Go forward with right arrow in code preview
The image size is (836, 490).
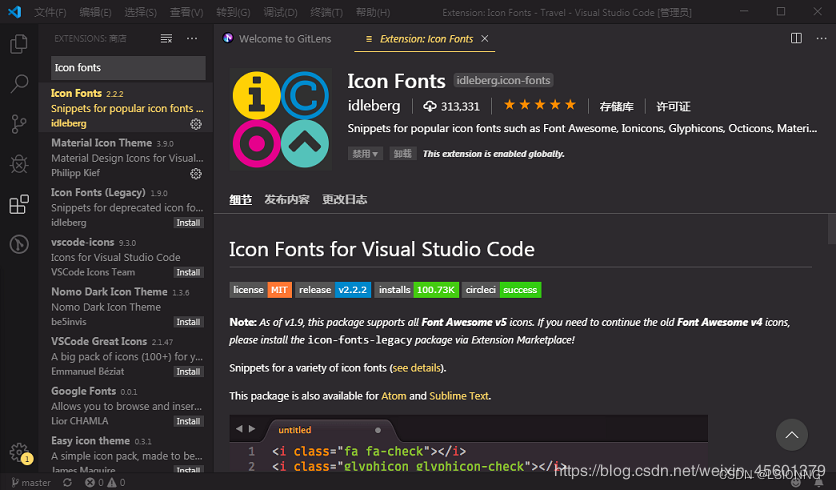click(x=252, y=429)
